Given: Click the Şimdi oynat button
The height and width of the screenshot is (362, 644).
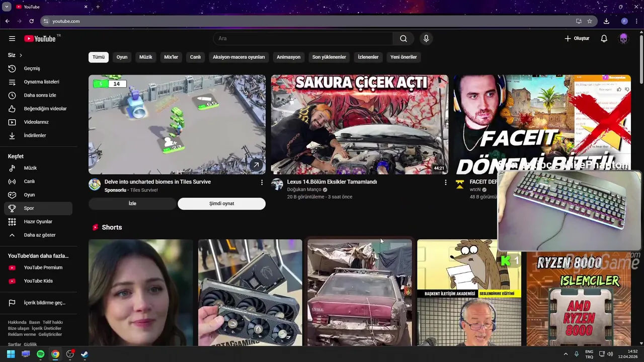Looking at the screenshot, I should [221, 204].
